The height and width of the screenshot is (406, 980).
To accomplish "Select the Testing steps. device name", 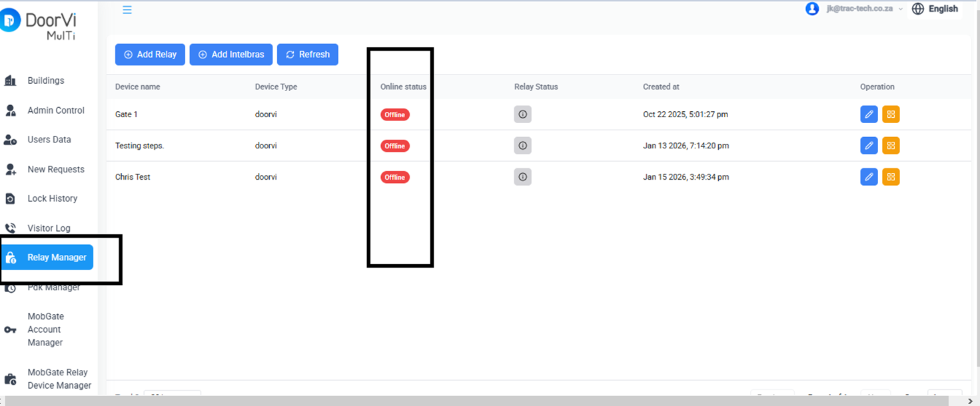I will click(x=139, y=146).
